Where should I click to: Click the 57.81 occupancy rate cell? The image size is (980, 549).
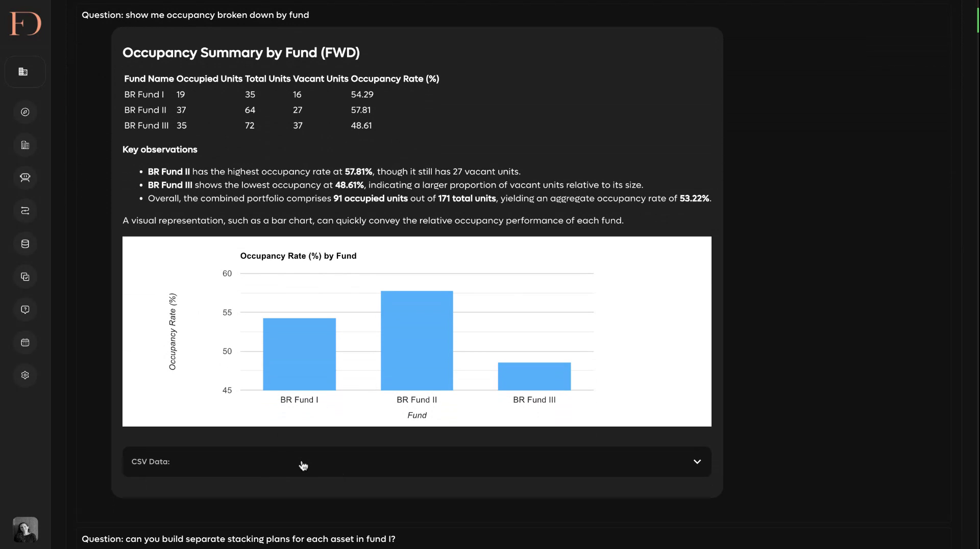click(x=361, y=110)
